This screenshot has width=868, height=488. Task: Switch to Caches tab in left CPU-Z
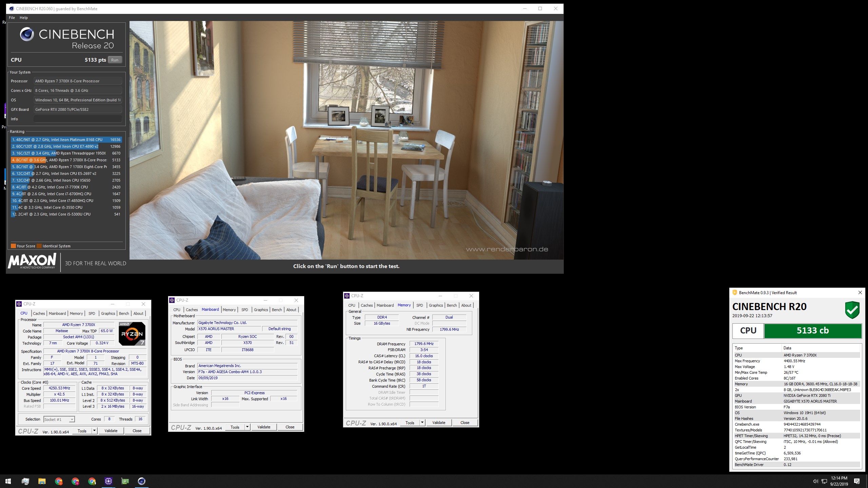[39, 313]
